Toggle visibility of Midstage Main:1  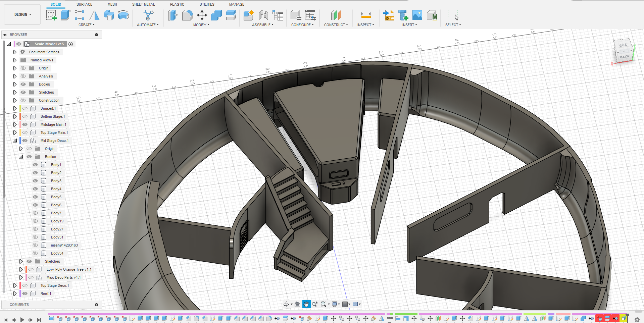(25, 124)
